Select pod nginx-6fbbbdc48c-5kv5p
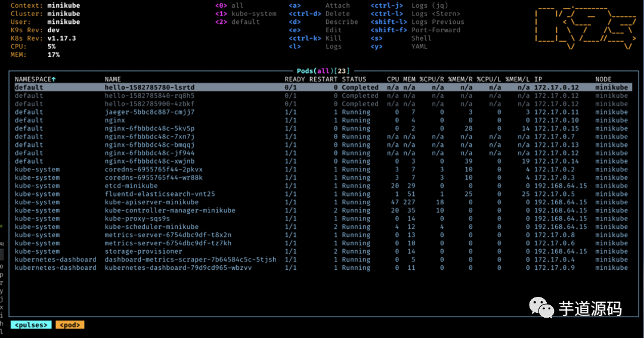 [323, 128]
